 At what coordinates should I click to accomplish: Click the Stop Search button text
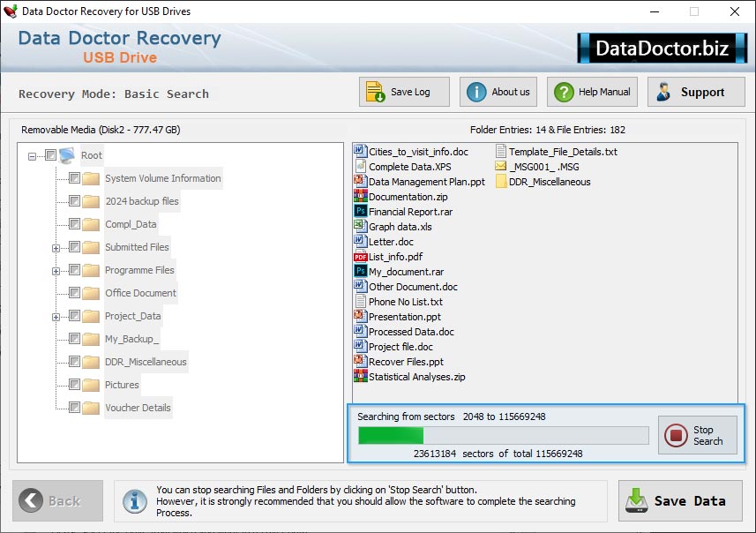pyautogui.click(x=707, y=436)
